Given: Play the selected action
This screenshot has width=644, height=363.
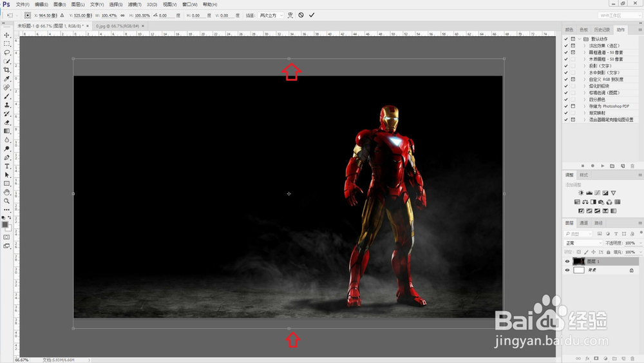Looking at the screenshot, I should click(x=603, y=166).
